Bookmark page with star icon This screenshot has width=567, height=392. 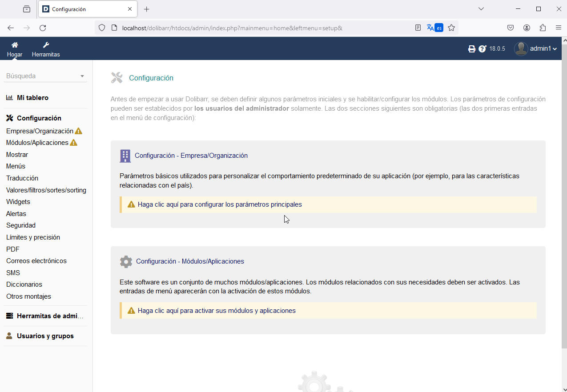(451, 28)
